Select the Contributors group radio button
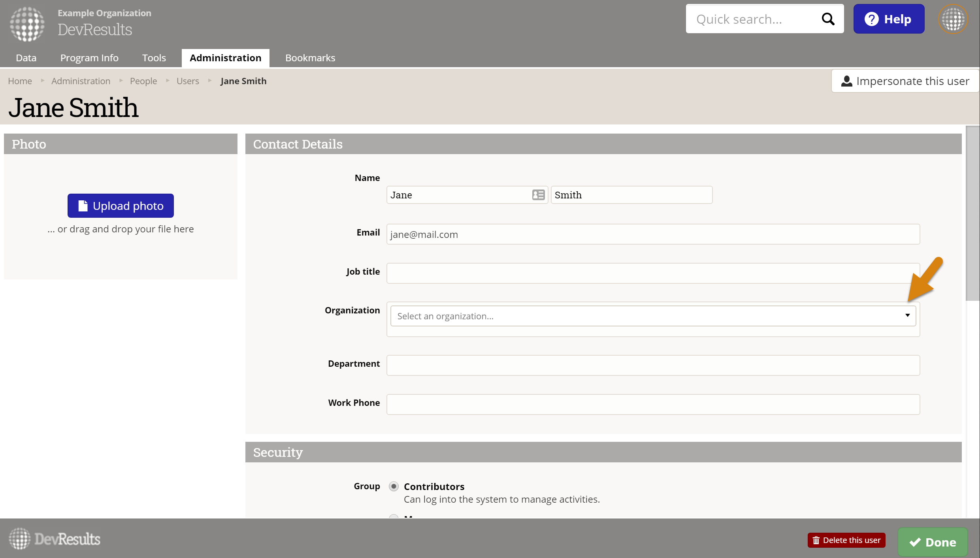The height and width of the screenshot is (558, 980). (x=394, y=486)
